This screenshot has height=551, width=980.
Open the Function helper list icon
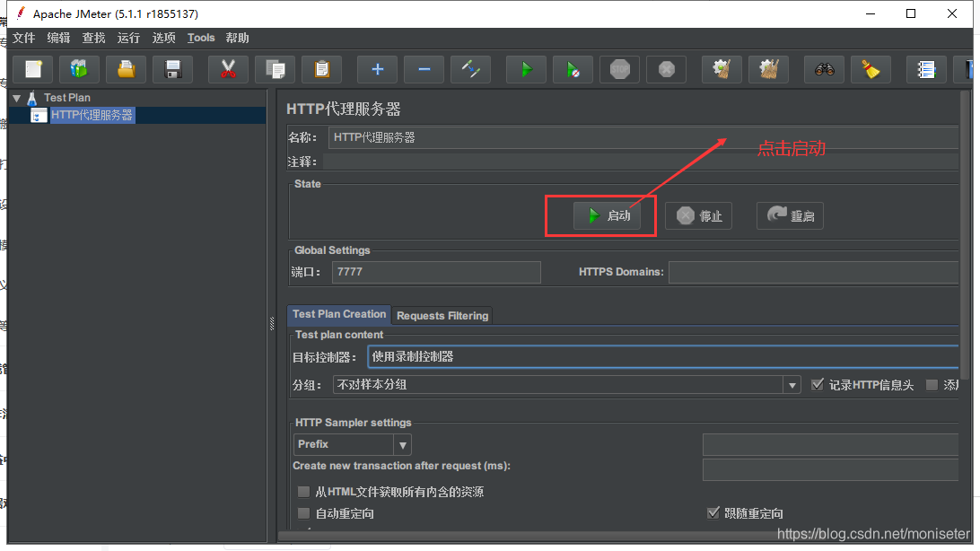click(925, 69)
